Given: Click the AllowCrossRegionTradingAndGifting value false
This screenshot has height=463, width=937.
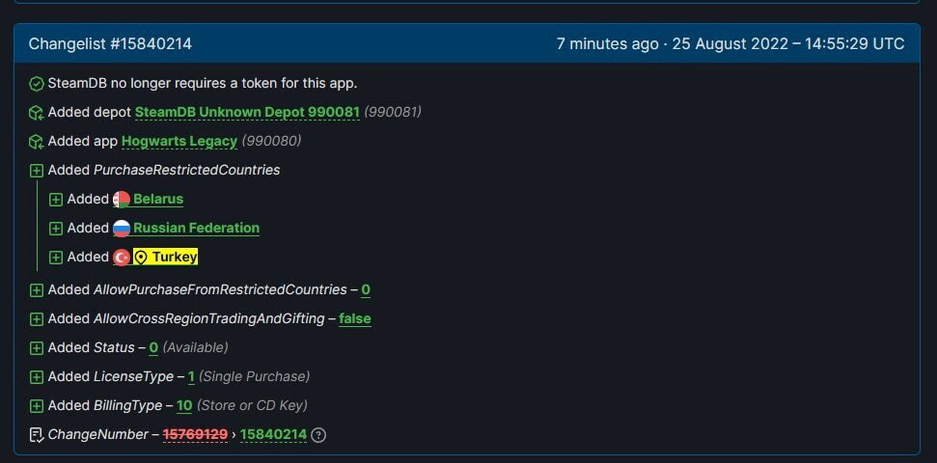Looking at the screenshot, I should tap(355, 318).
